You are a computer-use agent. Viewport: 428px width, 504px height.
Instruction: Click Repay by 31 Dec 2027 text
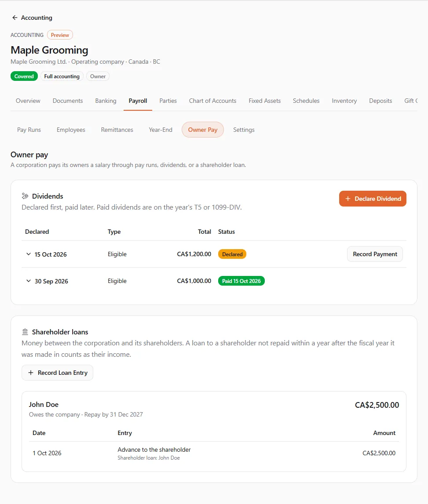point(113,415)
